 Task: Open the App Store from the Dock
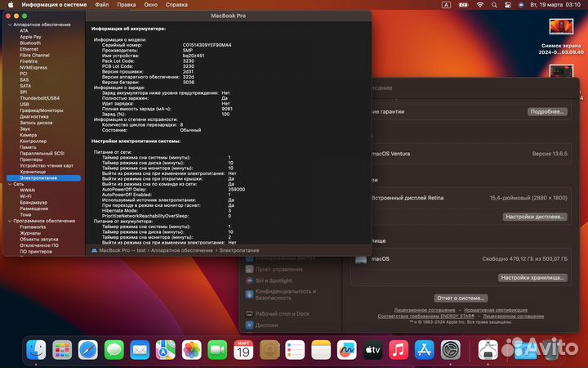pos(425,350)
